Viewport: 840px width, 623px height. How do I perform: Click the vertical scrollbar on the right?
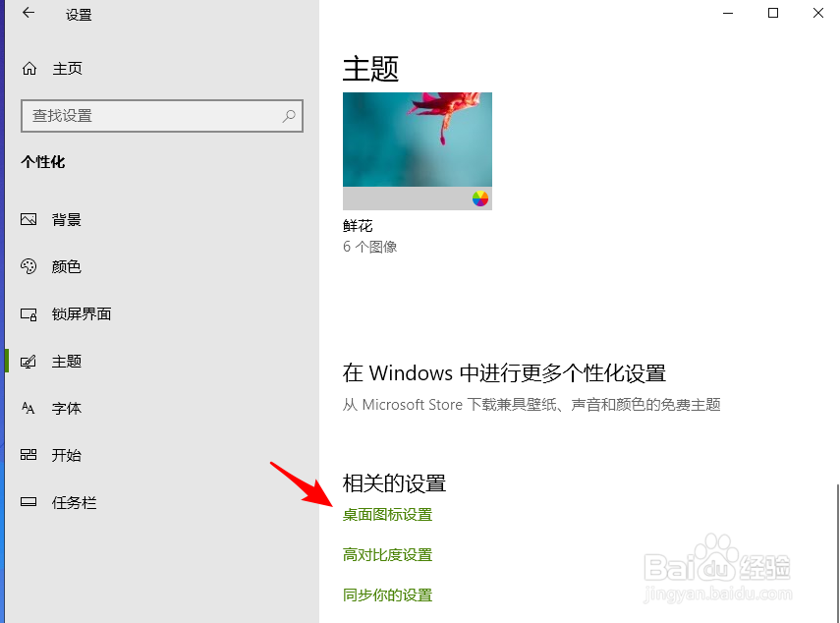(x=837, y=553)
